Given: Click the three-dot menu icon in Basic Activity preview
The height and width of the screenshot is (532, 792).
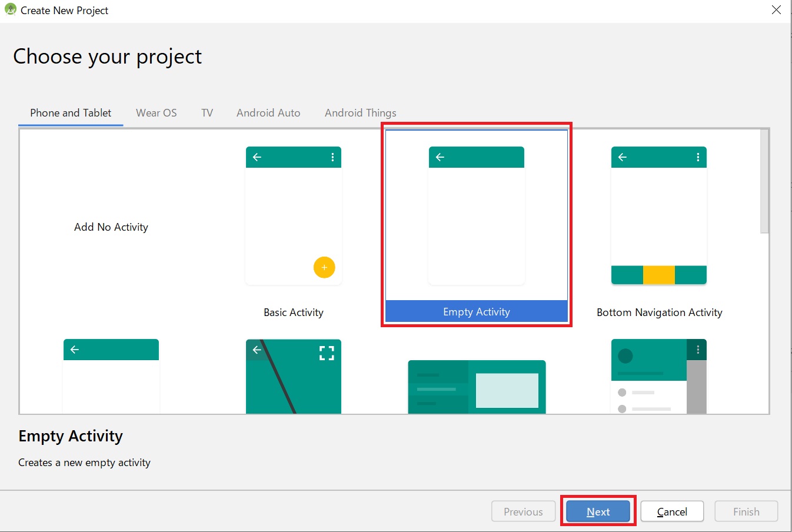Looking at the screenshot, I should tap(332, 157).
